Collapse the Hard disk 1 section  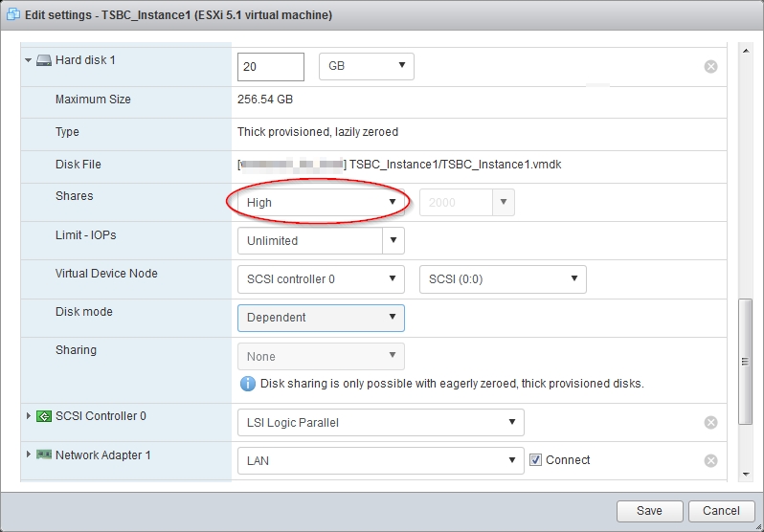(28, 60)
